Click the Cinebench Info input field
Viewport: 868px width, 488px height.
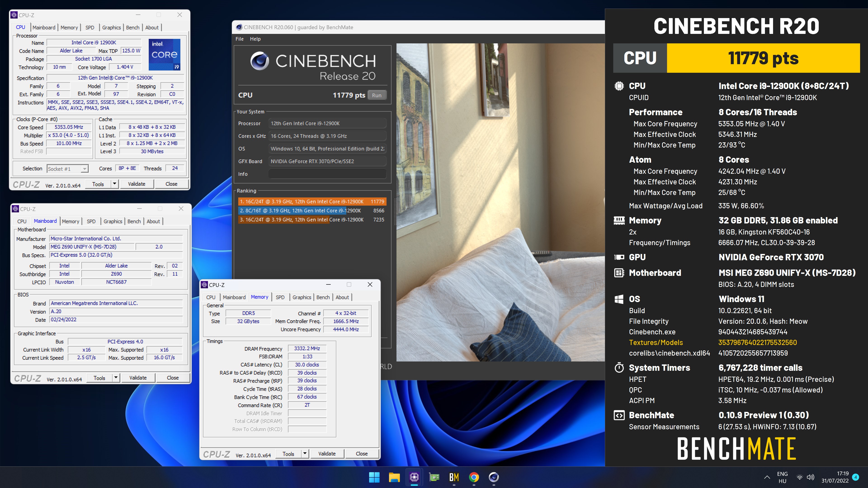click(x=327, y=174)
